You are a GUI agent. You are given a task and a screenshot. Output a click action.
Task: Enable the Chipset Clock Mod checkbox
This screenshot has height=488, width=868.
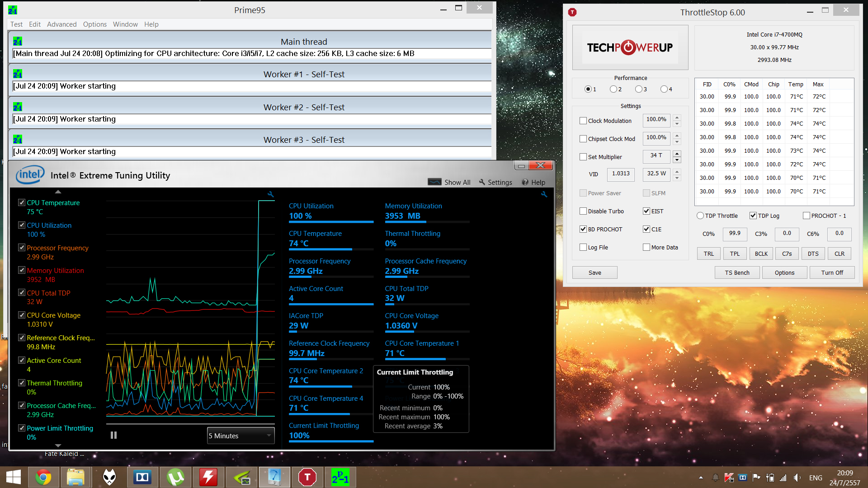click(583, 139)
